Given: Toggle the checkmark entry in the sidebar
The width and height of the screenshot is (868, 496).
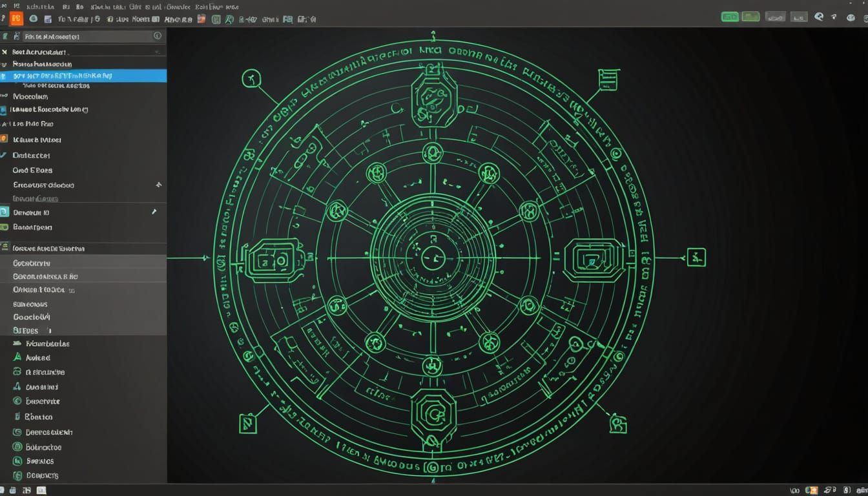Looking at the screenshot, I should (6, 155).
